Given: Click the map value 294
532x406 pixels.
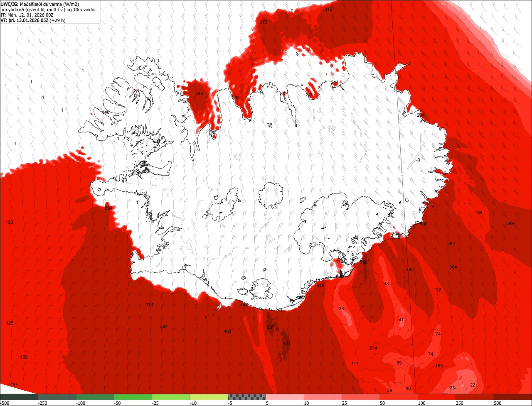Looking at the screenshot, I should click(x=108, y=208).
